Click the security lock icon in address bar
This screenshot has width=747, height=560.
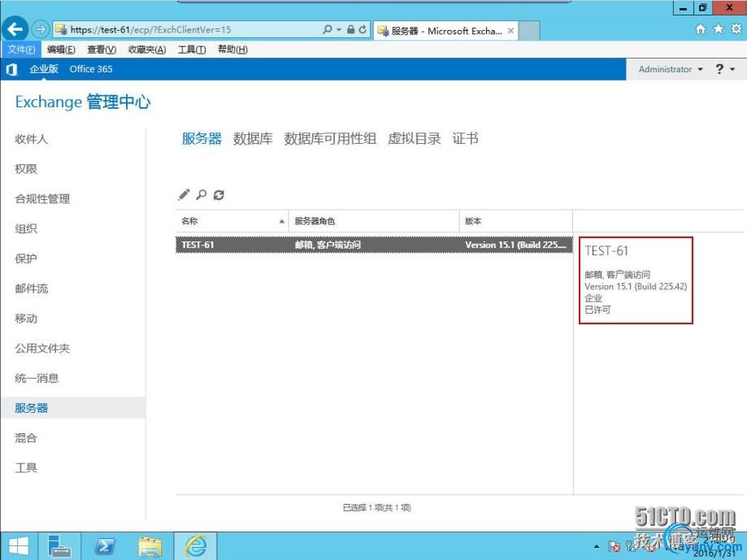(x=350, y=29)
